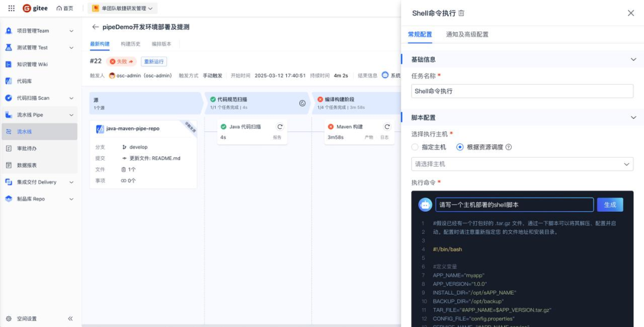This screenshot has width=644, height=327.
Task: Click rerun icon on Maven 构建 task
Action: pyautogui.click(x=387, y=127)
